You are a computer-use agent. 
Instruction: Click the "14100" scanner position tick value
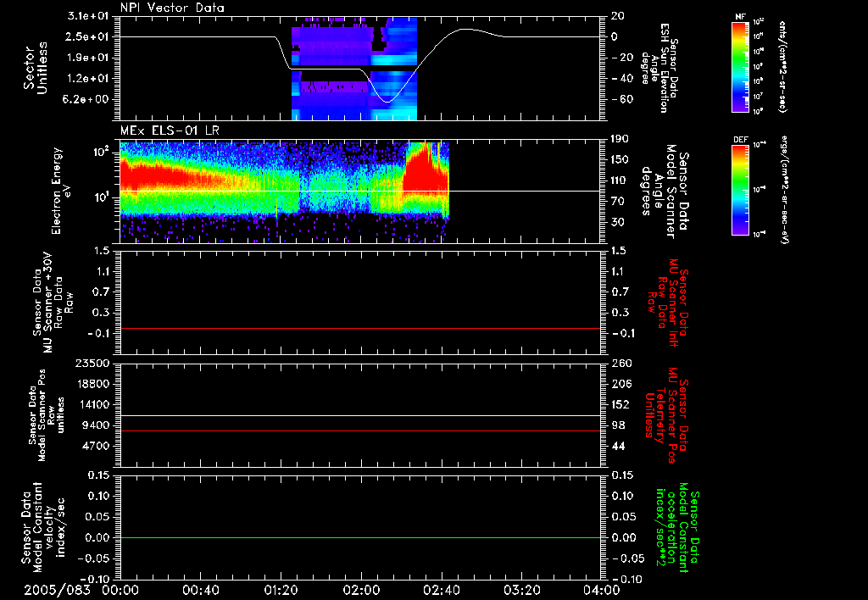point(92,404)
